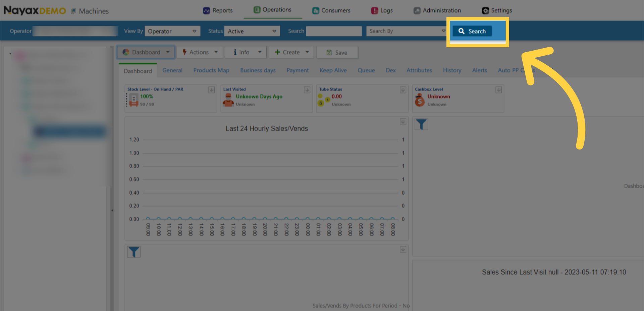Open the Search By dropdown
644x311 pixels.
click(407, 31)
